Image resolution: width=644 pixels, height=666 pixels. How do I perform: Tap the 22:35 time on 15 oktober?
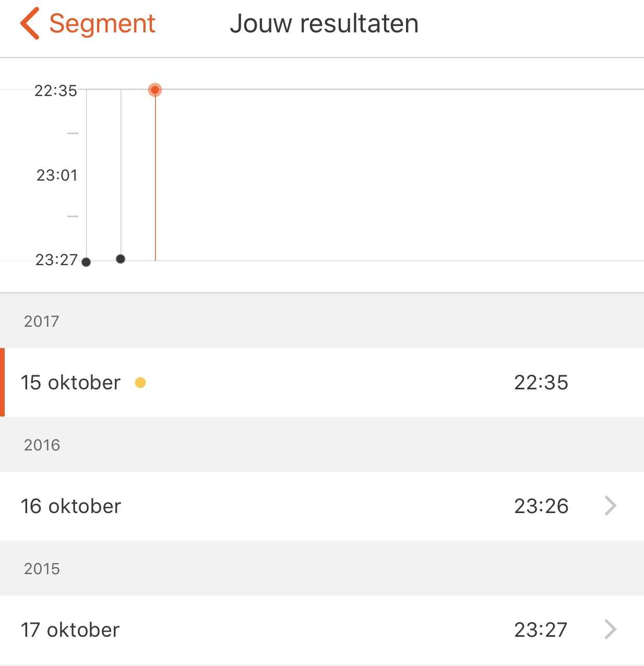[x=541, y=383]
